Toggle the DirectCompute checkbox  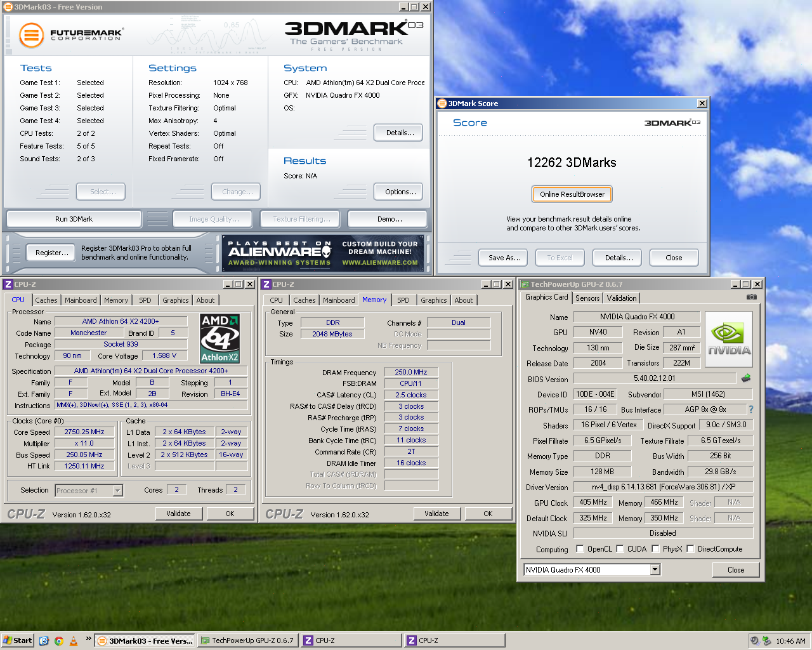pyautogui.click(x=690, y=549)
